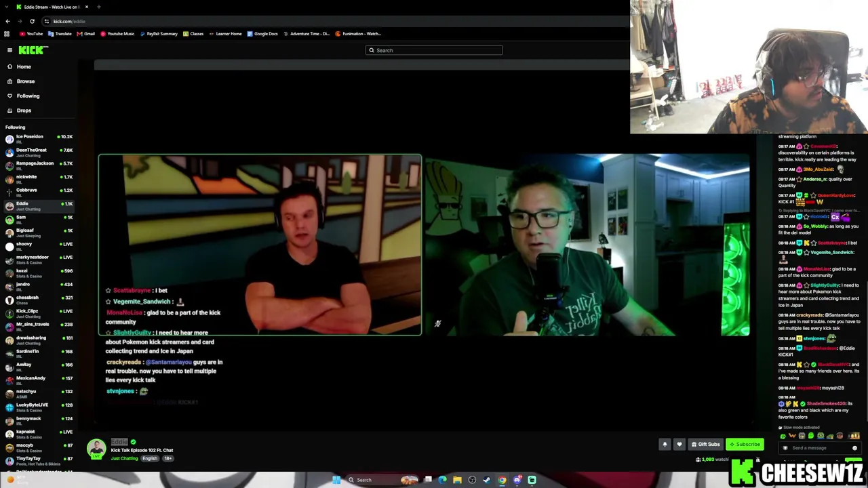The image size is (868, 488).
Task: Subscribe to Eddie's channel
Action: coord(745,445)
